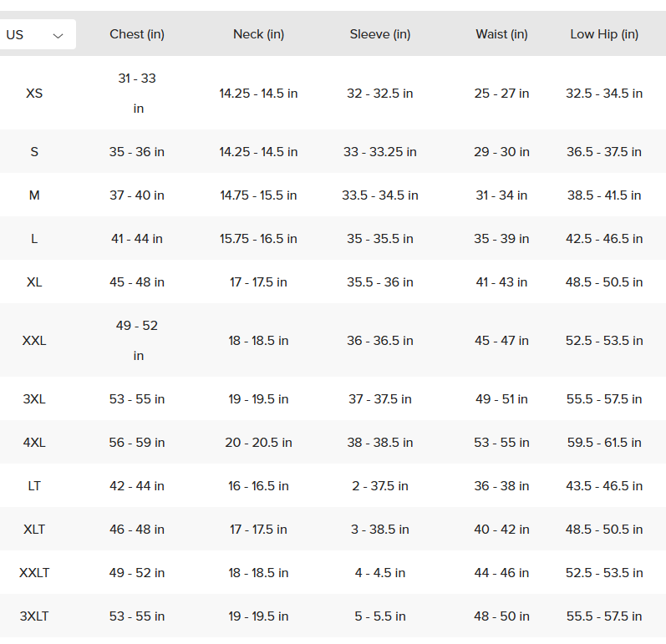The height and width of the screenshot is (644, 666).
Task: Click the XS size row label
Action: tap(34, 94)
